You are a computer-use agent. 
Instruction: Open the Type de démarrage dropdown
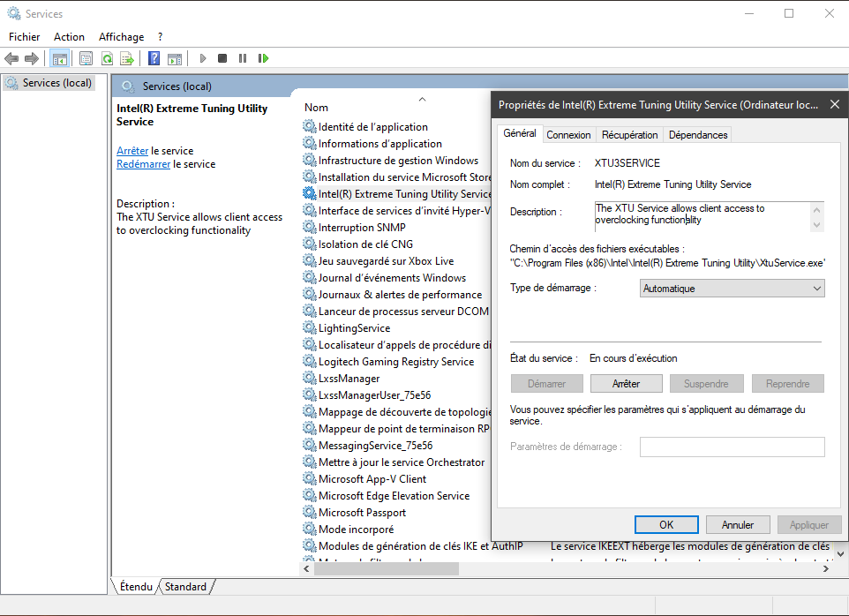click(732, 288)
